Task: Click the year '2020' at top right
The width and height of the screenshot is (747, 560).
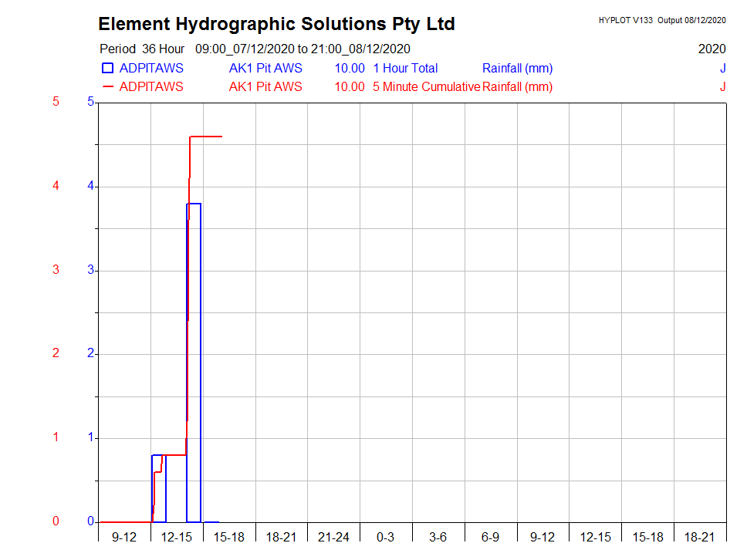Action: (x=712, y=49)
